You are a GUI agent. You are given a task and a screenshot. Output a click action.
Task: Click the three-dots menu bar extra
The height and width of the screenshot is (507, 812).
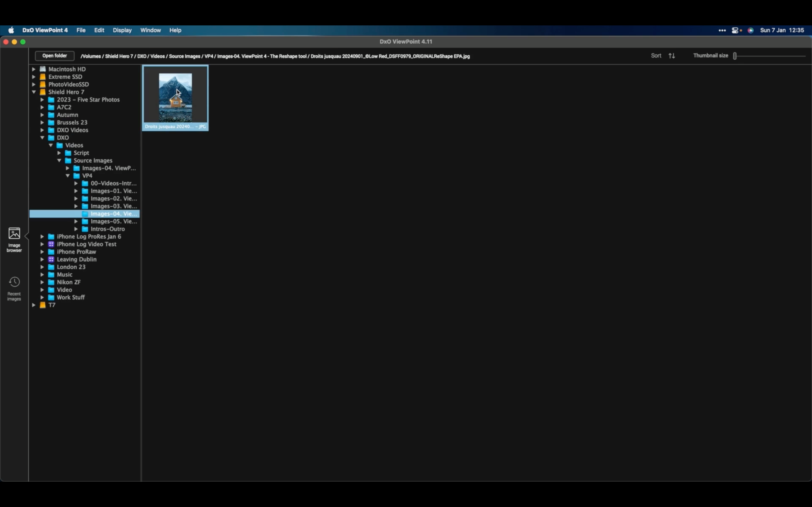pos(722,30)
